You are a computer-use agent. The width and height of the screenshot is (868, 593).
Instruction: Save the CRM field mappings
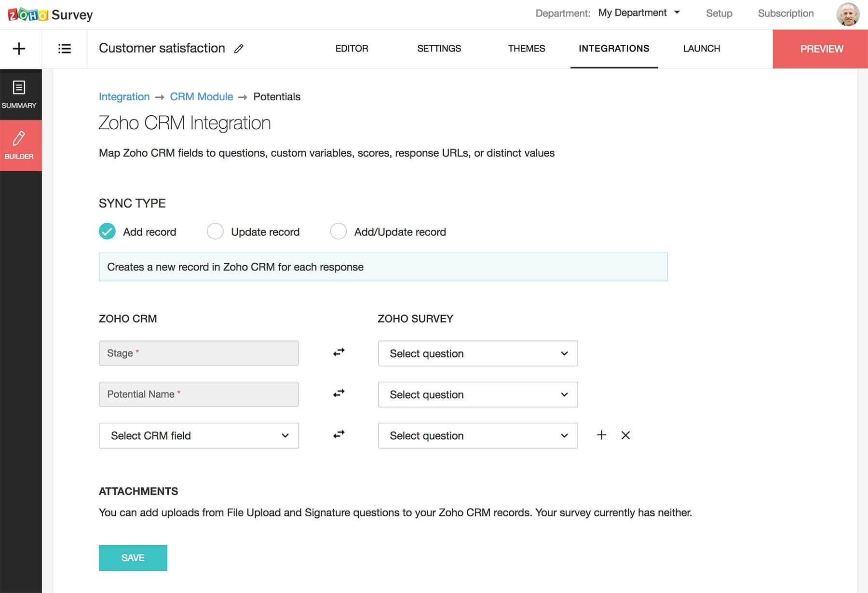tap(133, 558)
